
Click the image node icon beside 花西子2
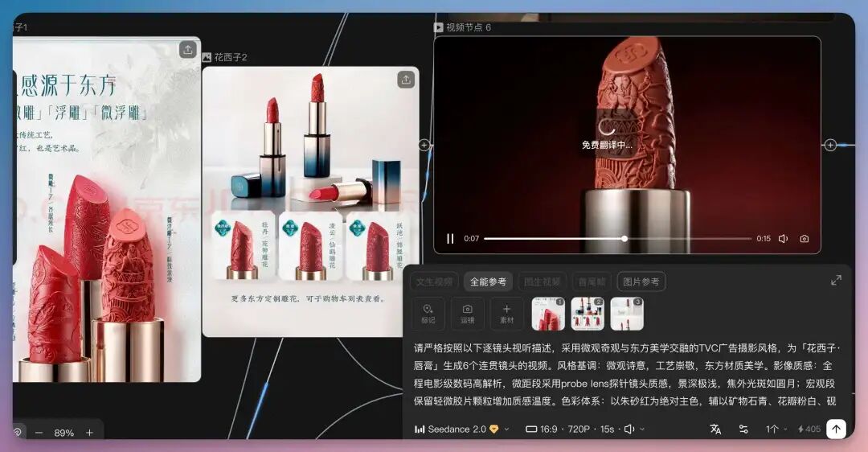[x=207, y=57]
